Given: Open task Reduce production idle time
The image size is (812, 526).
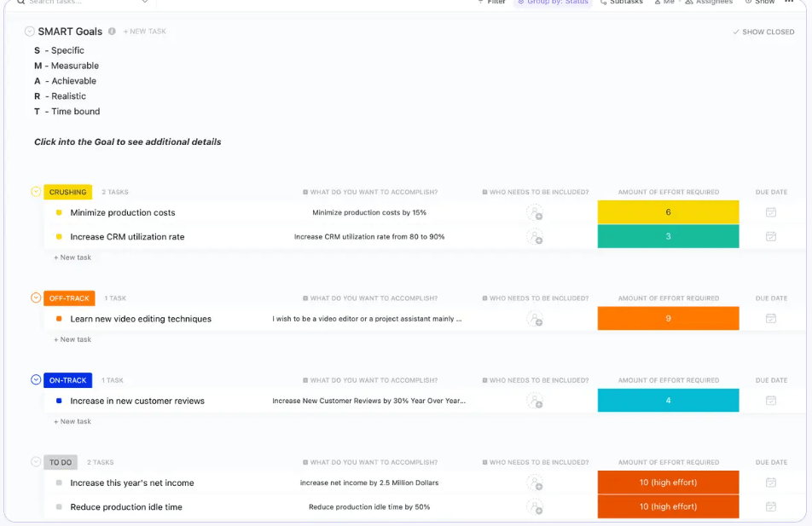Looking at the screenshot, I should coord(126,507).
